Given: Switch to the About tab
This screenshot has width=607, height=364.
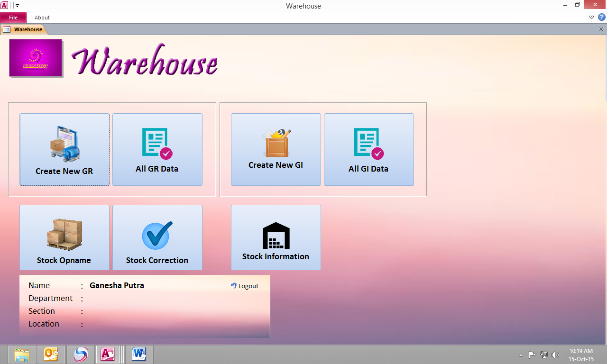Looking at the screenshot, I should coord(42,17).
